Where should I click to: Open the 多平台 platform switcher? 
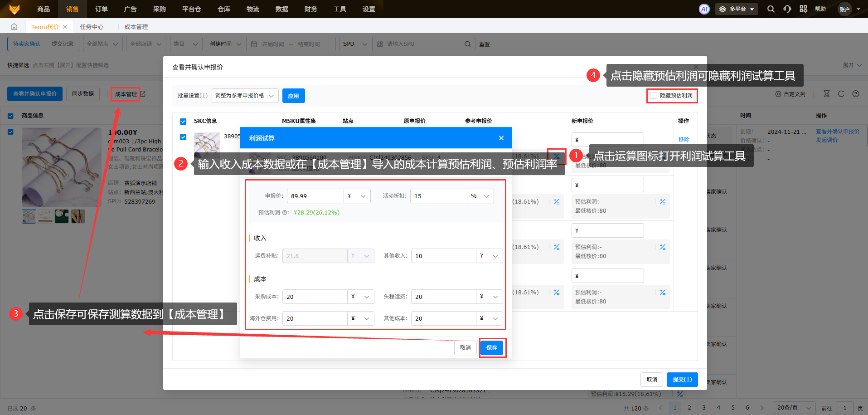pos(737,9)
